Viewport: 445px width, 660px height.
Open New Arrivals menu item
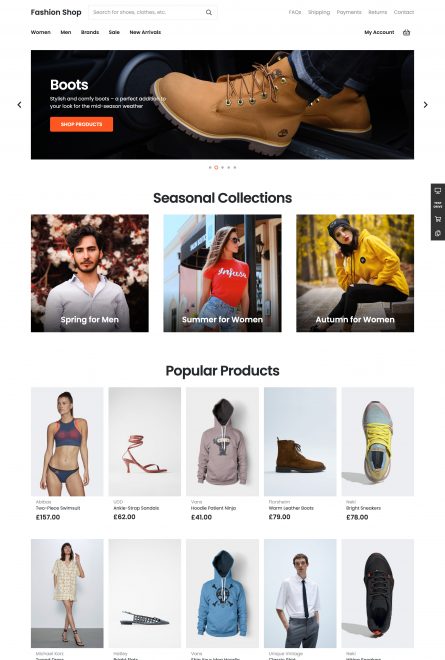145,32
